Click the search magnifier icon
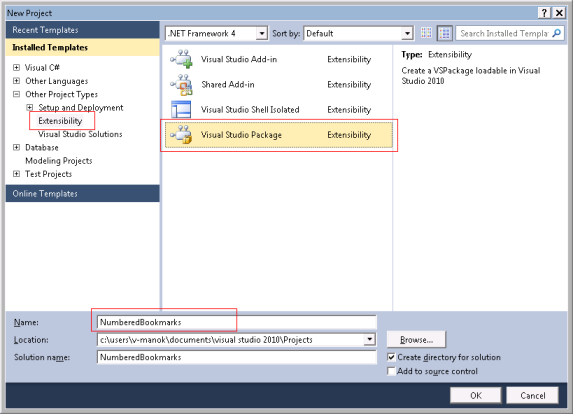The height and width of the screenshot is (414, 573). click(557, 33)
